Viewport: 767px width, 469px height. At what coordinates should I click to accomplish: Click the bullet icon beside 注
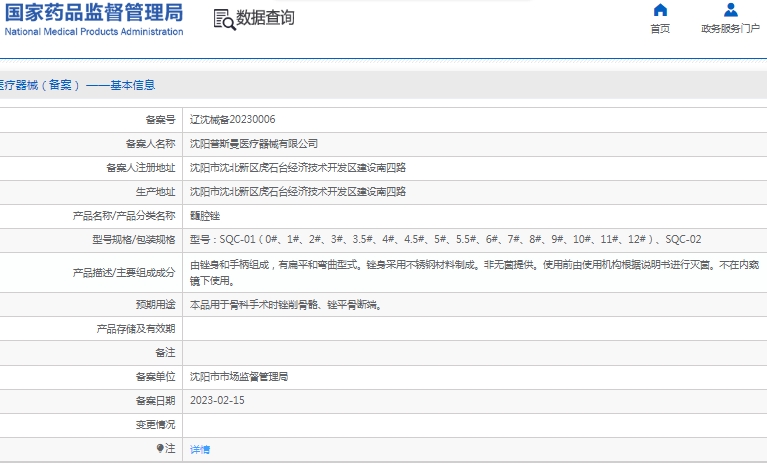pyautogui.click(x=159, y=448)
